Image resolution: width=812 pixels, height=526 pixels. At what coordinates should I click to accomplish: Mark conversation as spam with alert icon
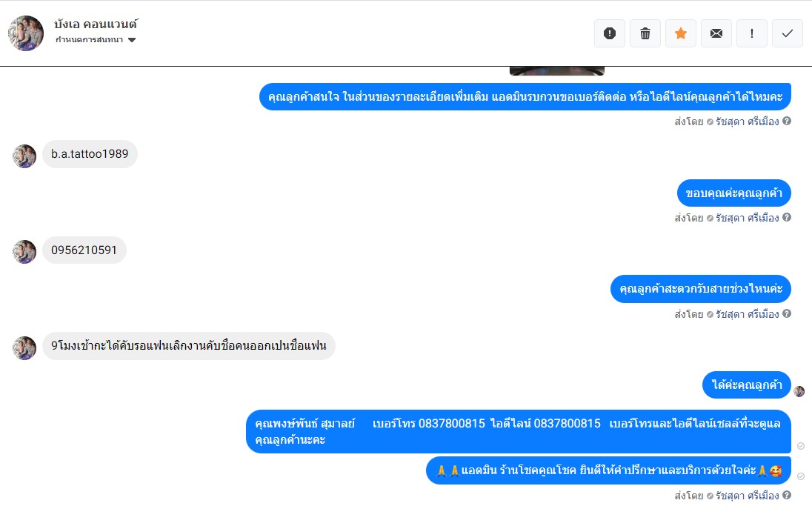pos(610,33)
